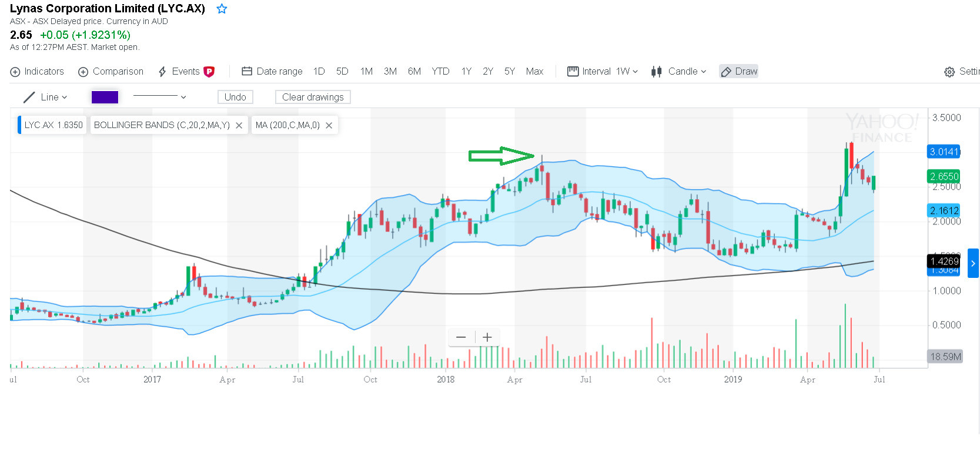Select the Max range
The height and width of the screenshot is (470, 980).
tap(534, 72)
